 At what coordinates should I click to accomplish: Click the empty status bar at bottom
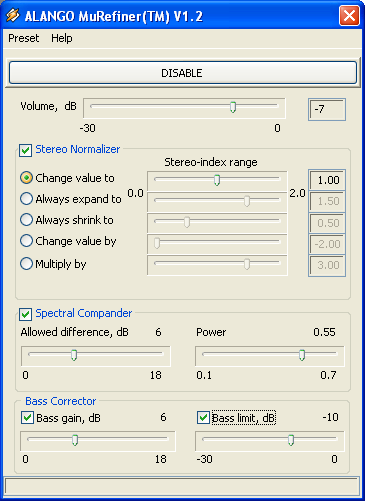(x=182, y=486)
